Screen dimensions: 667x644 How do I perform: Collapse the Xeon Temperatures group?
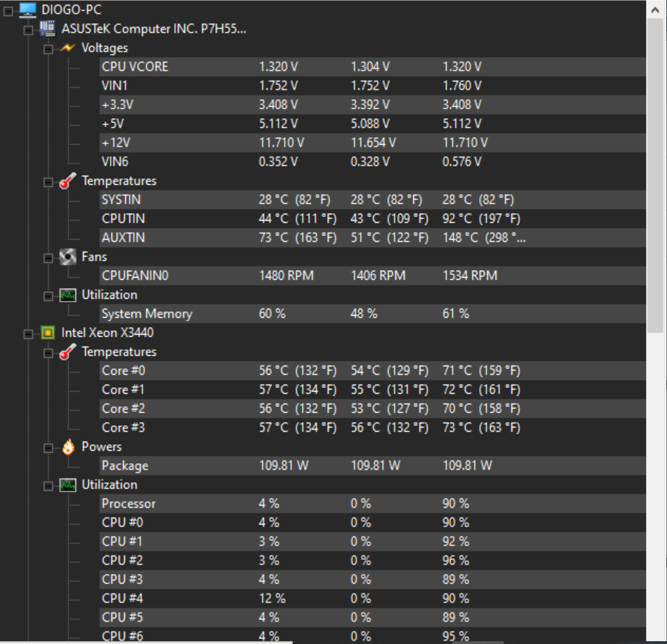coord(48,353)
